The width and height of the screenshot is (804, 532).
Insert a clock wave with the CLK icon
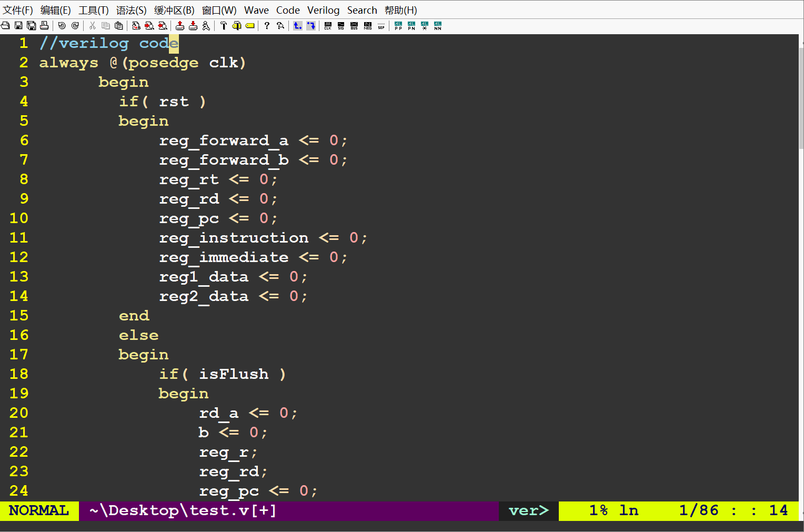pos(328,26)
